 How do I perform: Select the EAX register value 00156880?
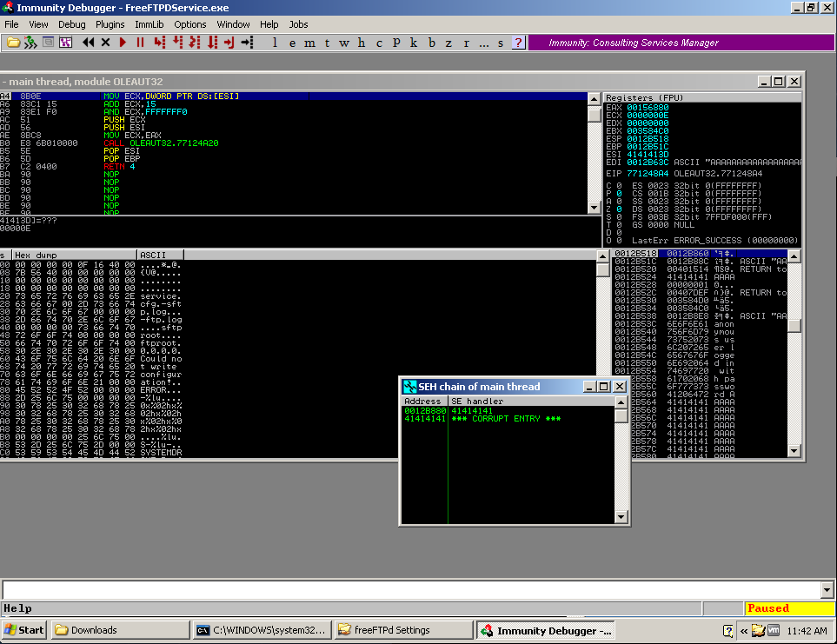click(648, 107)
